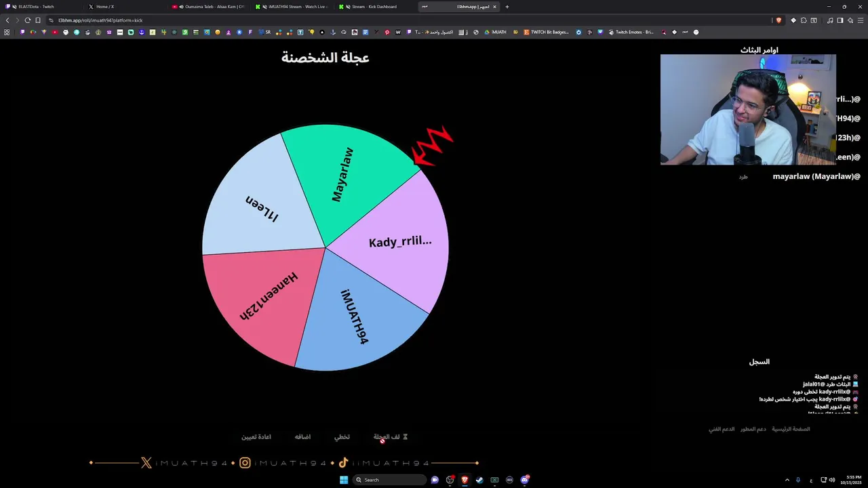Go back in browser history
Screen dimensions: 868x488
(7, 20)
